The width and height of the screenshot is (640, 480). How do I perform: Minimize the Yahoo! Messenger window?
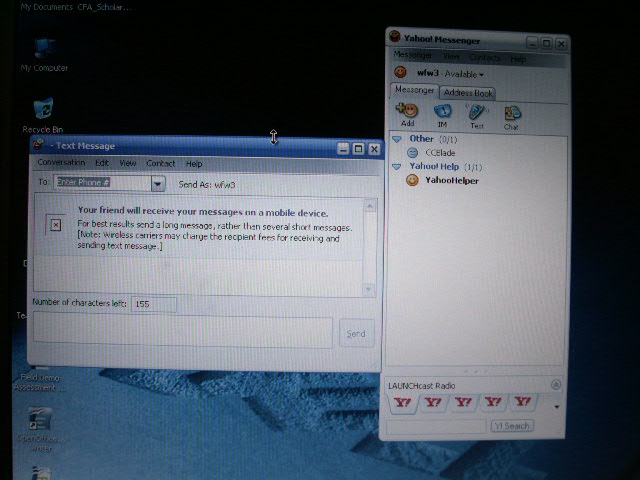532,42
